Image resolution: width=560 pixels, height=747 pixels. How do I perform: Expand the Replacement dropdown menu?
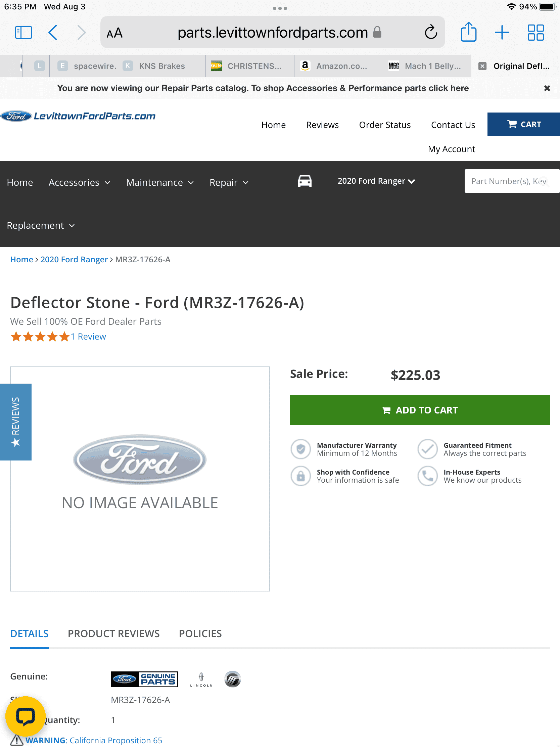(x=41, y=225)
